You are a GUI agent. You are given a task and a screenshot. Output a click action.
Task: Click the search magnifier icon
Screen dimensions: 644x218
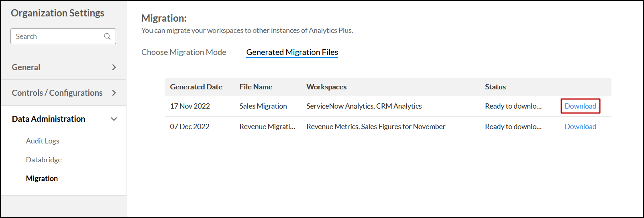107,36
